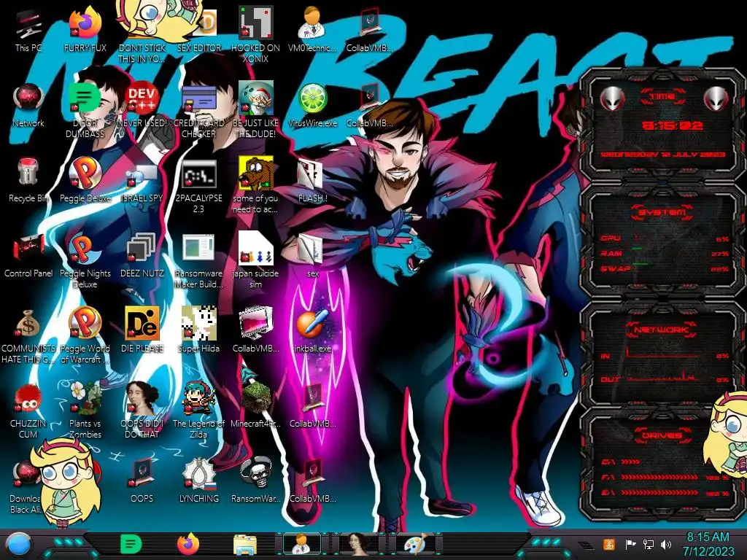Open the CREDIT CARD CHECKER shortcut
747x560 pixels.
coord(198,111)
